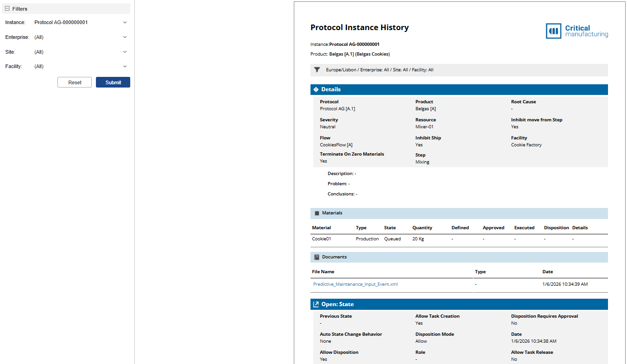Click the Open: State arrow icon
The height and width of the screenshot is (364, 627).
(316, 304)
